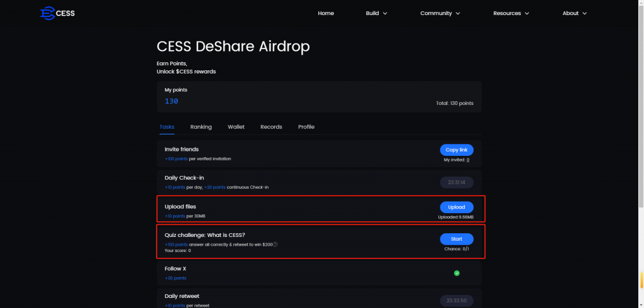Click the Chance: 0/1 text

click(x=457, y=248)
